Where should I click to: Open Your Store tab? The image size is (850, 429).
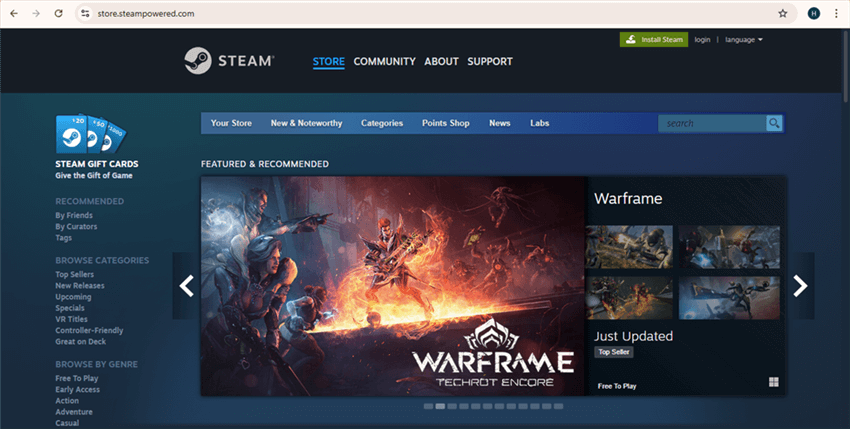[x=231, y=123]
